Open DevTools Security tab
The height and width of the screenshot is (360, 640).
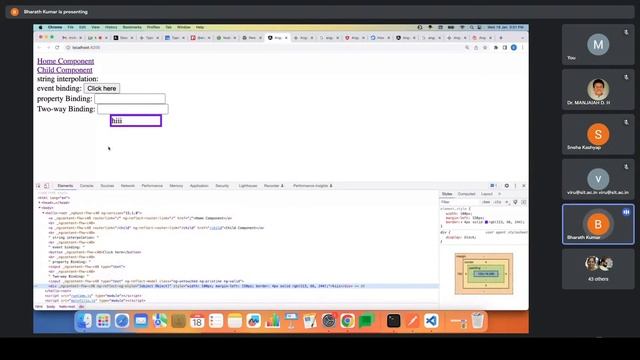tap(222, 186)
